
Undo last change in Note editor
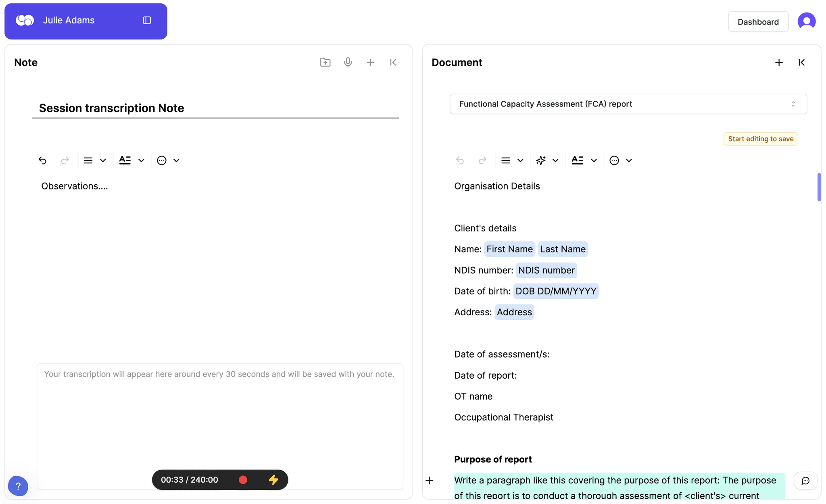point(42,160)
